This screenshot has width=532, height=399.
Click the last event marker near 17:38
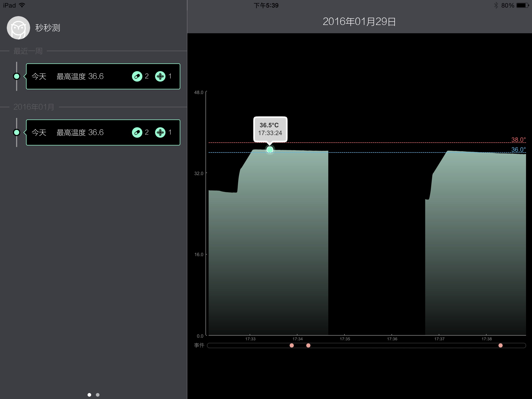point(501,345)
